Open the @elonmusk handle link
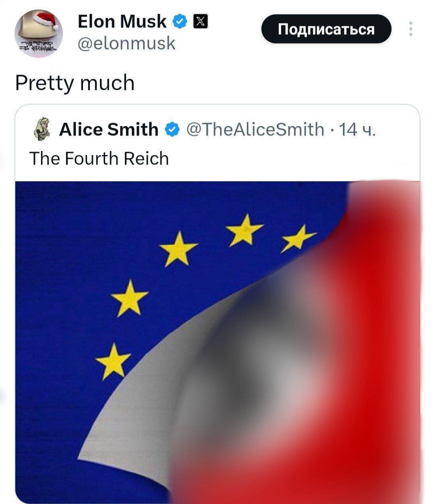Image resolution: width=435 pixels, height=504 pixels. (x=126, y=43)
